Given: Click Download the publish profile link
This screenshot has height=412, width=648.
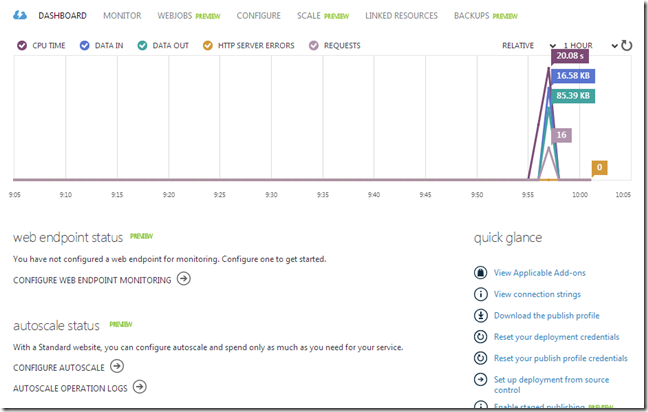Looking at the screenshot, I should coord(546,316).
